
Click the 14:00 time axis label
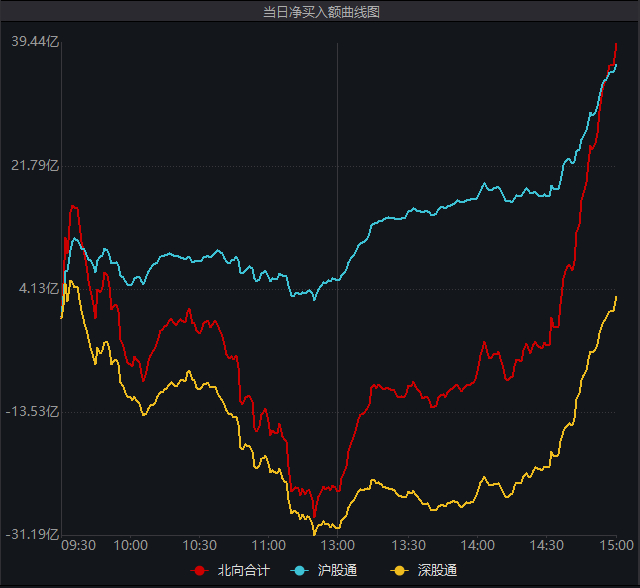click(478, 545)
